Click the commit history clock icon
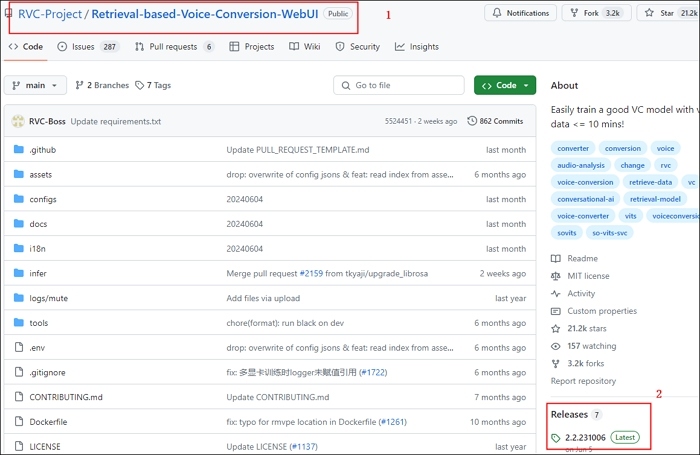Screen dimensions: 700x455 (472, 121)
